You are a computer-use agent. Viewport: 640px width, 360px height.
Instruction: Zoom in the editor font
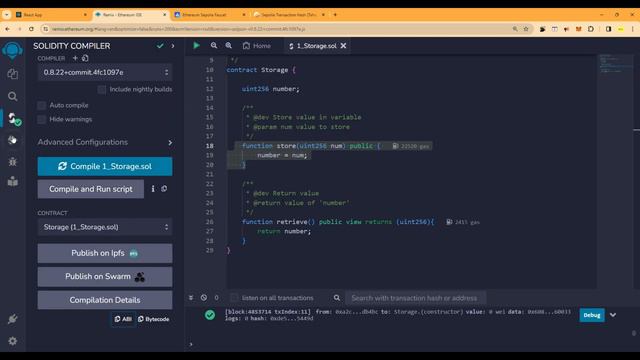pyautogui.click(x=229, y=46)
